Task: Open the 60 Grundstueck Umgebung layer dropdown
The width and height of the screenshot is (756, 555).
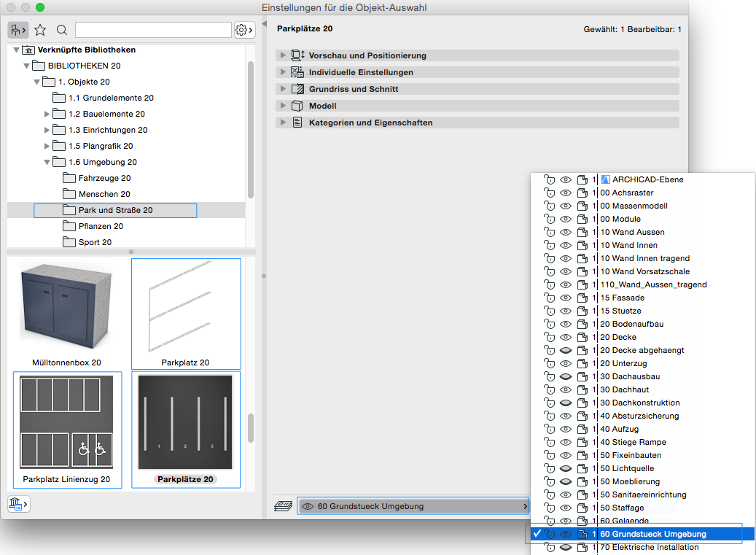Action: click(413, 506)
